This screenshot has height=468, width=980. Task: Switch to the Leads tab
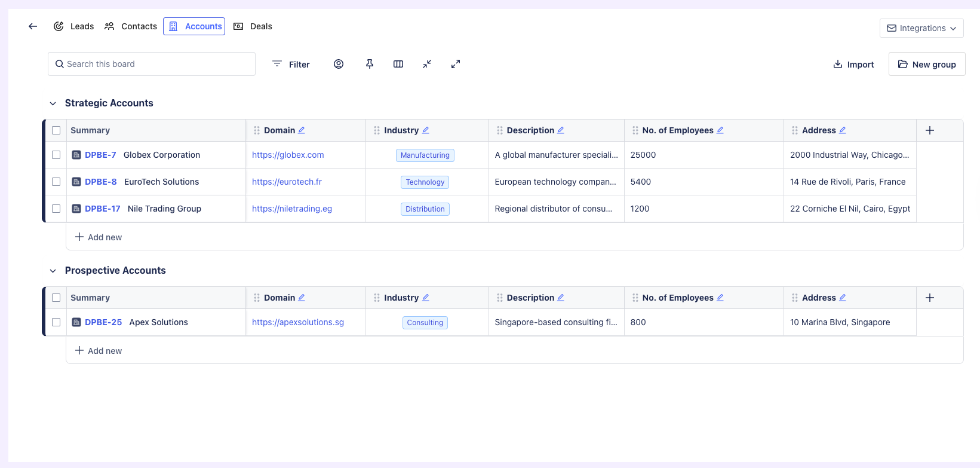click(74, 26)
